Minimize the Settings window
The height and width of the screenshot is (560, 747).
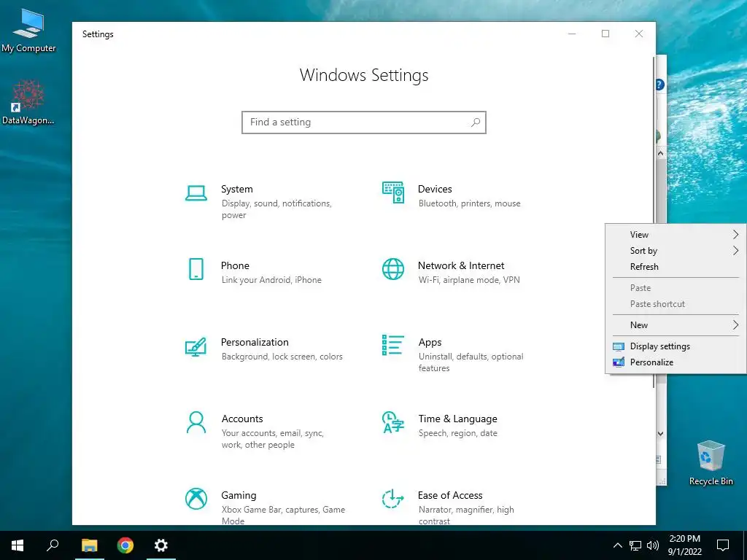point(572,34)
